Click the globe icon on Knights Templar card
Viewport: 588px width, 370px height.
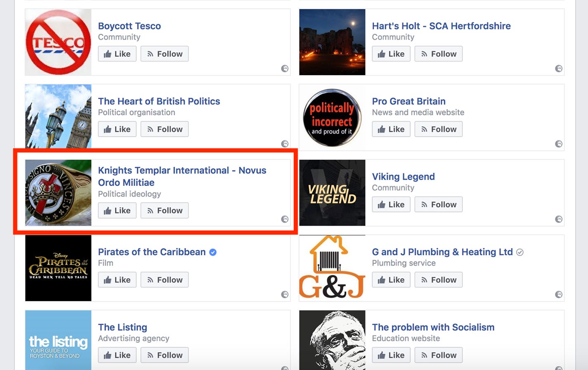point(285,219)
